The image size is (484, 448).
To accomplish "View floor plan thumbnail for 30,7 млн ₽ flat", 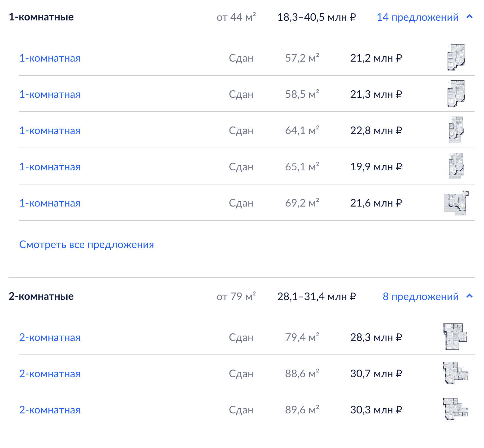I will 456,373.
